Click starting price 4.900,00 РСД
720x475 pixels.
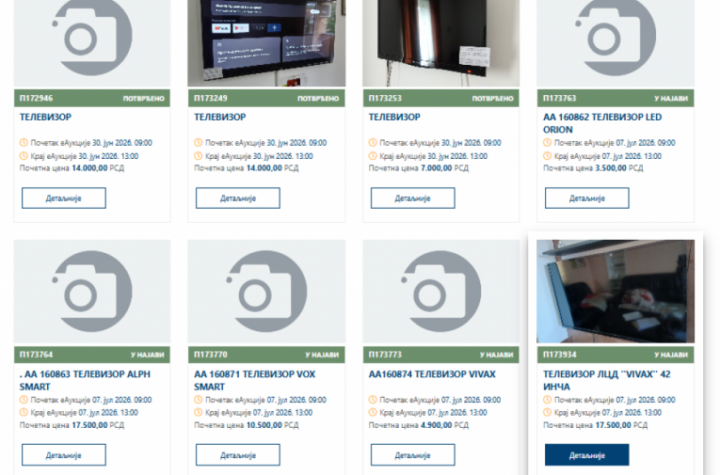444,425
